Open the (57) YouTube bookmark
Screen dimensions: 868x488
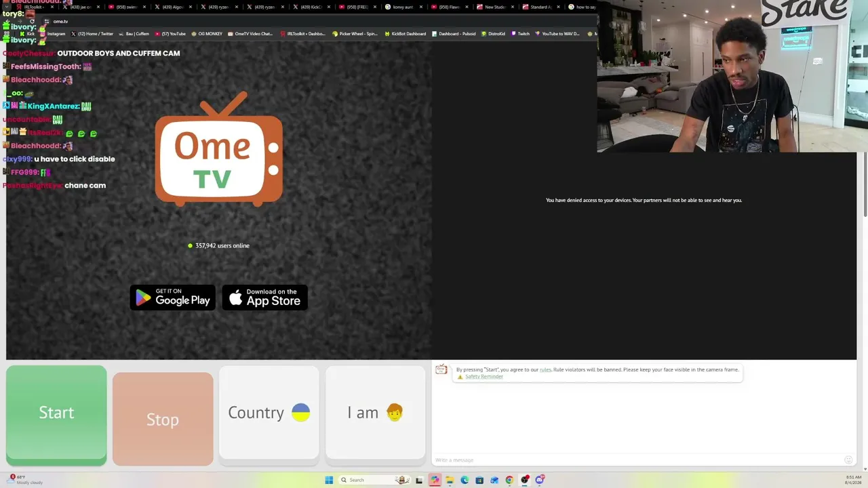coord(170,33)
